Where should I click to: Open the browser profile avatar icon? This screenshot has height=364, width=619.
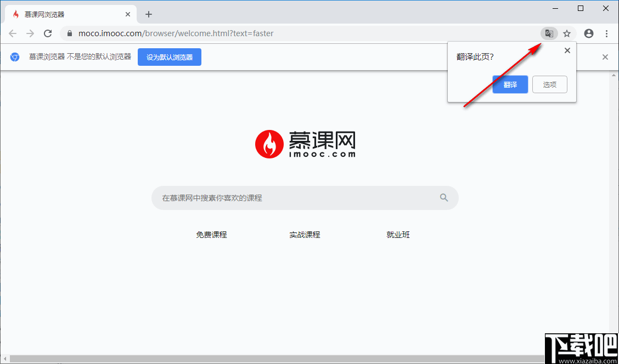coord(588,33)
